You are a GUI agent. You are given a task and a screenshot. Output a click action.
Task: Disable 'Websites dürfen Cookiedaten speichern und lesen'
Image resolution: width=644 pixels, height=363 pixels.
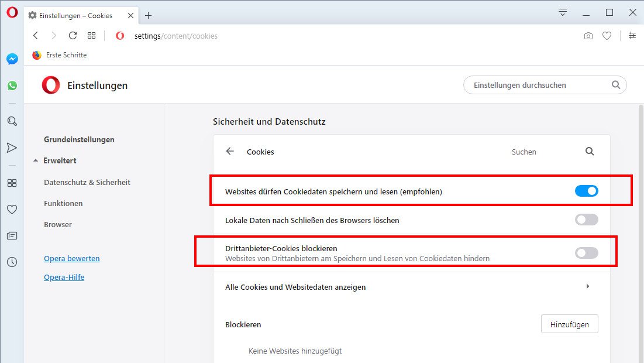[x=586, y=190]
